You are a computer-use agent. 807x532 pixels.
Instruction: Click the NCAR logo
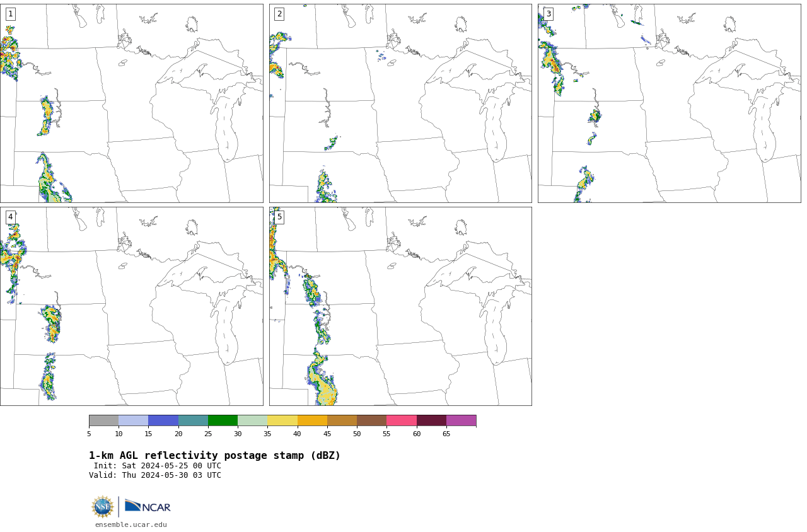[x=148, y=506]
